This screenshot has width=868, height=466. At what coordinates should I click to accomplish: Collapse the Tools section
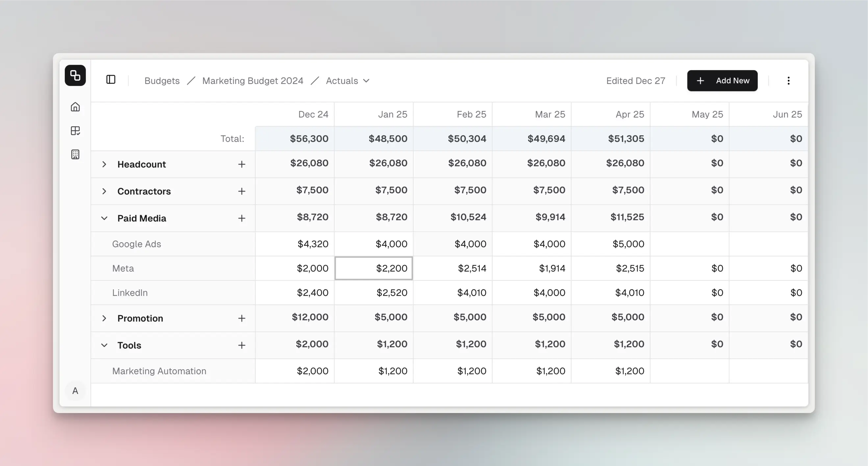pyautogui.click(x=104, y=345)
